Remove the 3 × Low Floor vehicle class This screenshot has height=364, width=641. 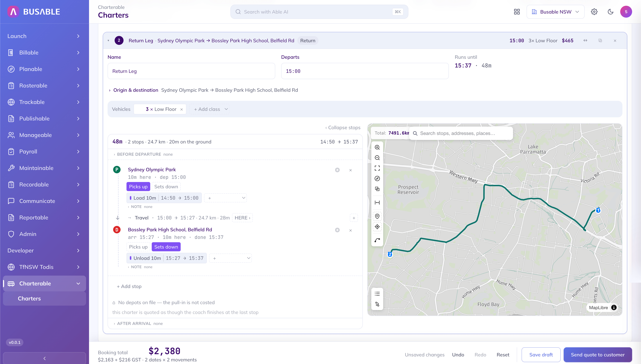(182, 109)
